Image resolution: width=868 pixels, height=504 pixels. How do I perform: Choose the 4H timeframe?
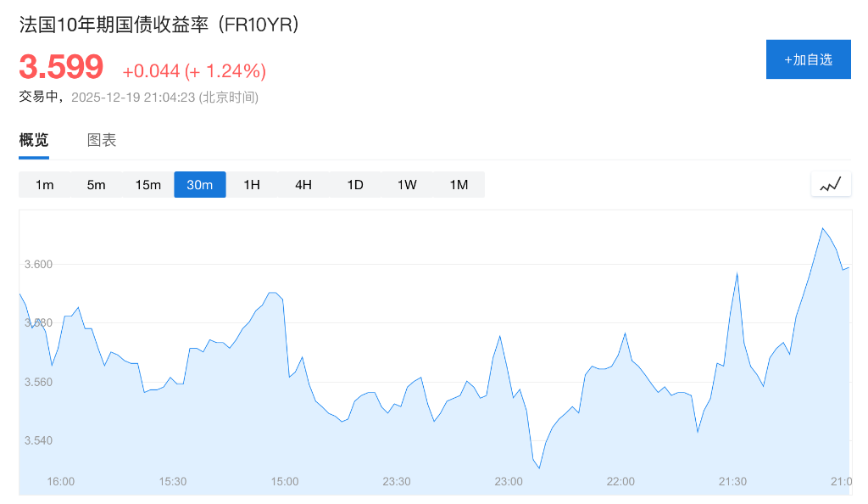pos(303,185)
